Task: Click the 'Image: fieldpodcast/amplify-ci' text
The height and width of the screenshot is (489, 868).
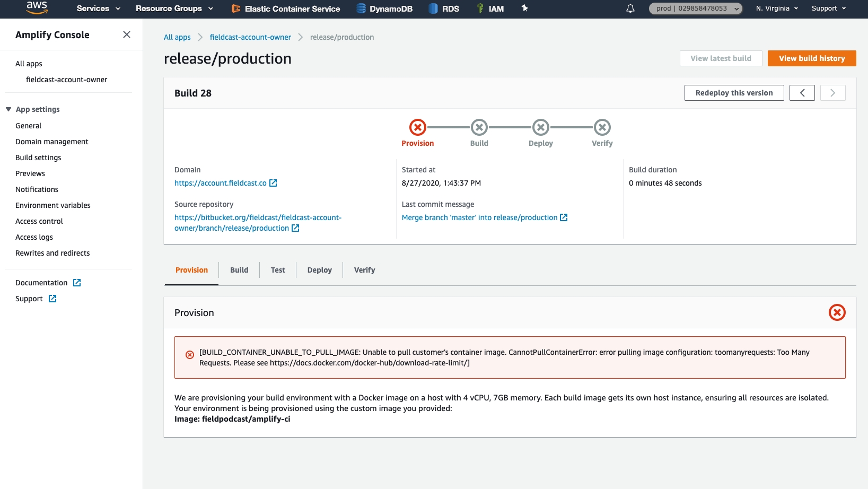Action: (x=232, y=419)
